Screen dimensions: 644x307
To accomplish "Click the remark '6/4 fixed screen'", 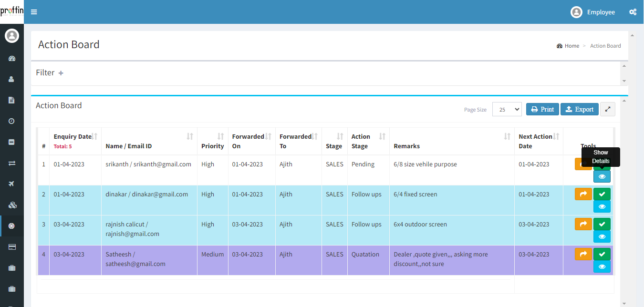I will click(415, 194).
